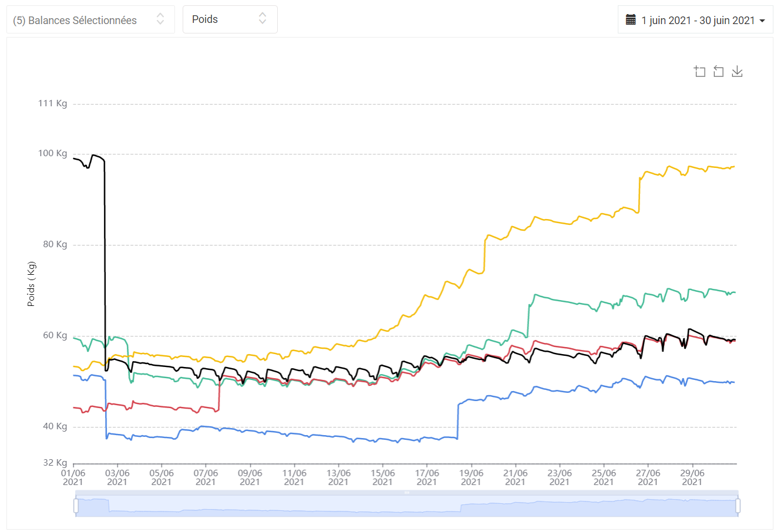This screenshot has height=532, width=774.
Task: Click the 11/06 2021 axis label
Action: (x=294, y=477)
